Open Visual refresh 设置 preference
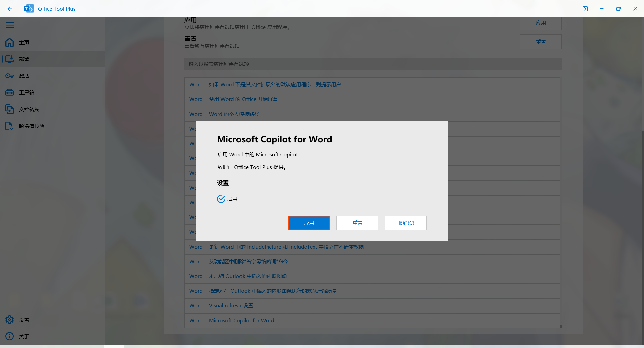This screenshot has height=348, width=644. pyautogui.click(x=372, y=306)
